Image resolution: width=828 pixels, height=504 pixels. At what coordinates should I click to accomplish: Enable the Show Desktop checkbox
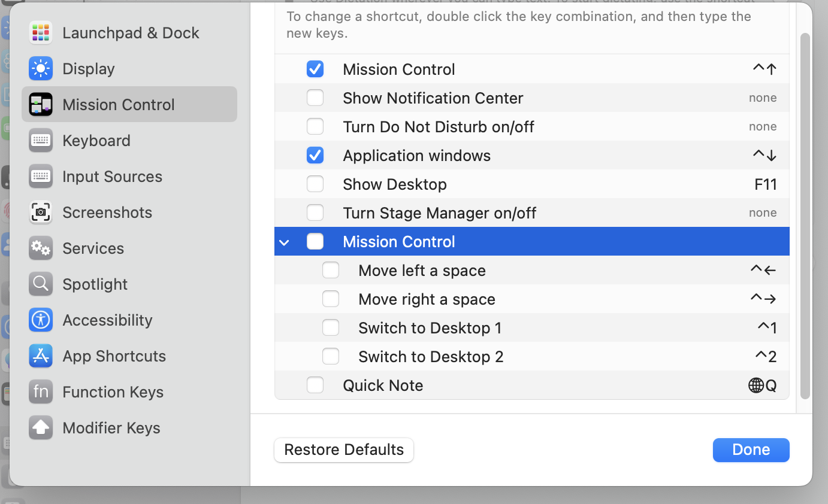(315, 184)
